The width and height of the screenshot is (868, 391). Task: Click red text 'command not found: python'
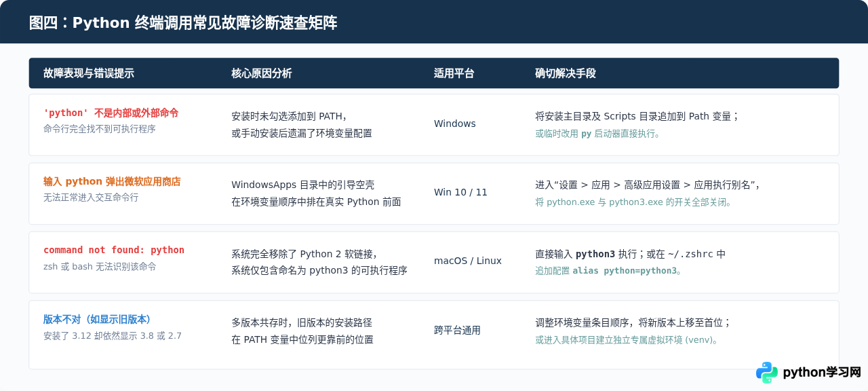pyautogui.click(x=114, y=250)
